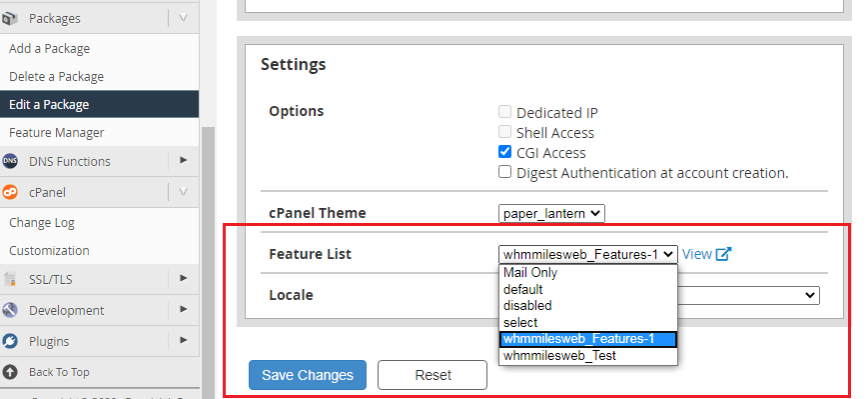Select Mail Only in the feature list

coord(588,273)
